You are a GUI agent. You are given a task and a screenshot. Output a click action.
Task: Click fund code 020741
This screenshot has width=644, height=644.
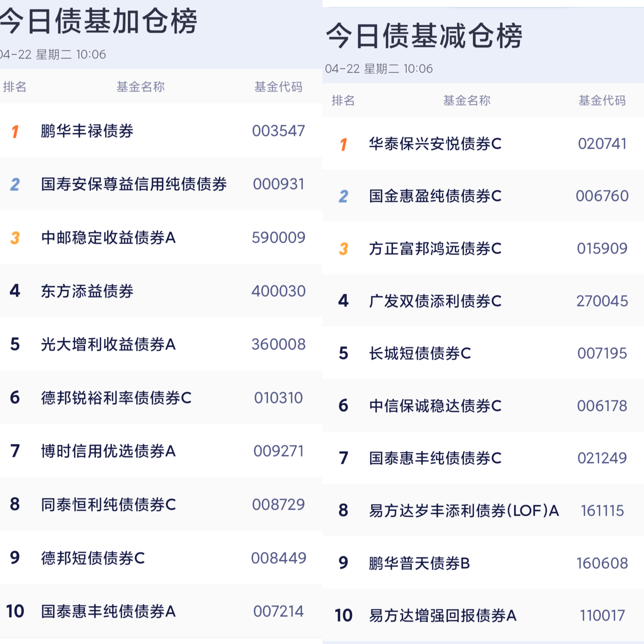click(x=602, y=144)
